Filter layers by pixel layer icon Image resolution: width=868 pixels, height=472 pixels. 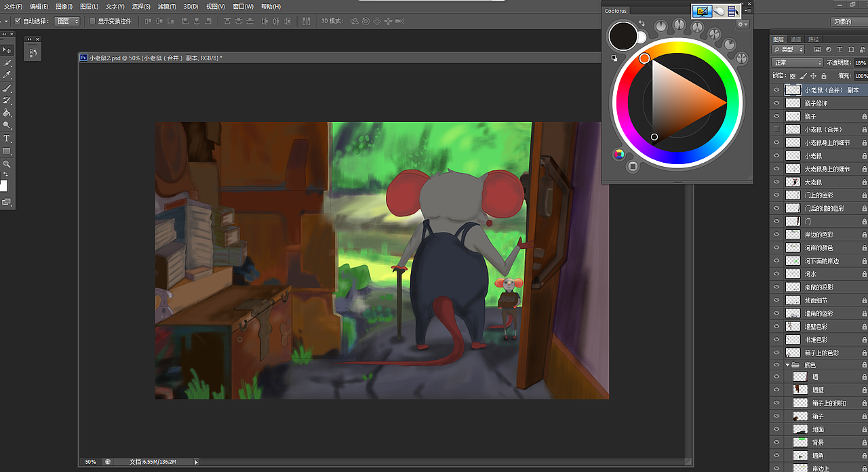coord(817,50)
